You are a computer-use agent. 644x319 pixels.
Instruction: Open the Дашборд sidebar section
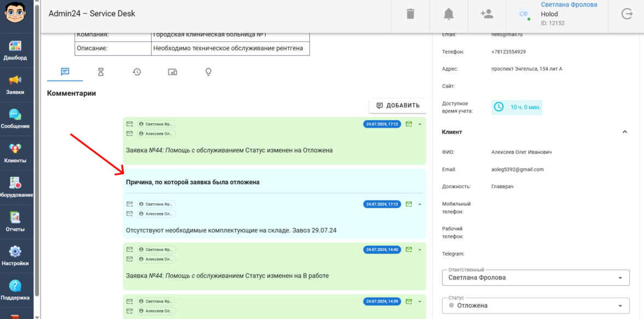(x=15, y=50)
